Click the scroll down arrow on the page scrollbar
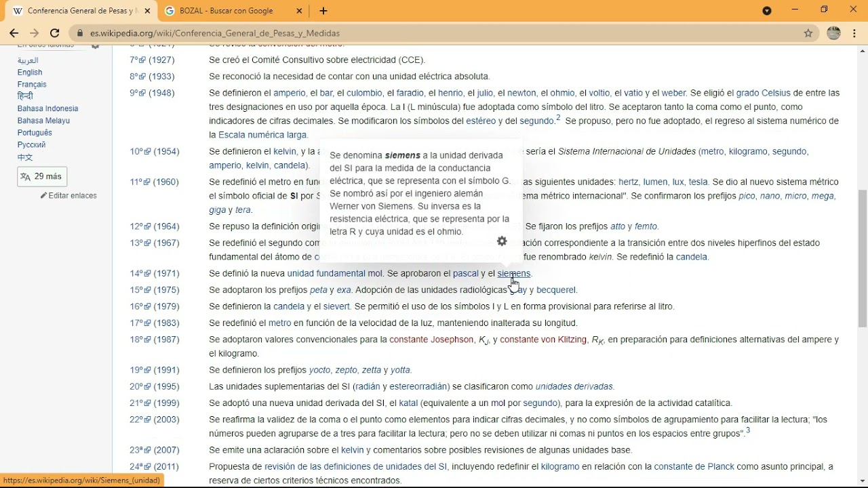868x488 pixels. [x=863, y=481]
